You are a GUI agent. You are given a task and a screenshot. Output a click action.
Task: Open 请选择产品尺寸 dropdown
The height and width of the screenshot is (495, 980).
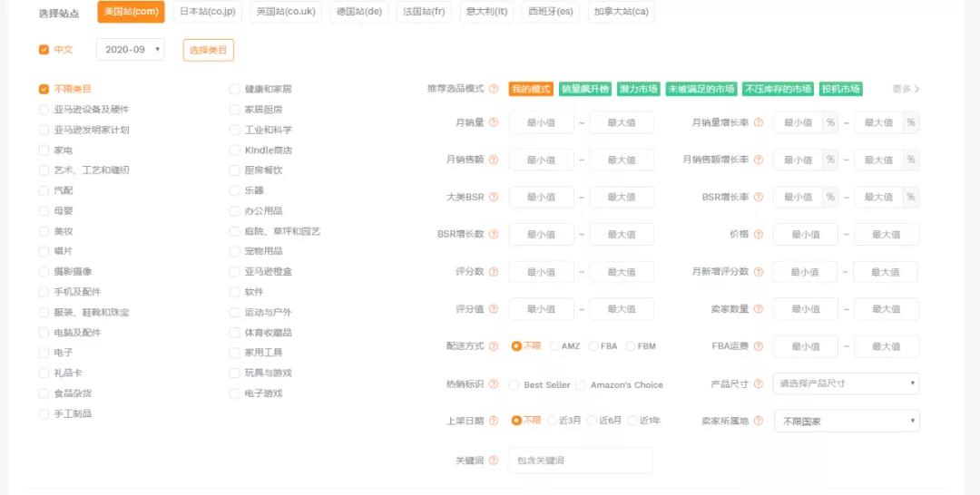click(x=847, y=383)
